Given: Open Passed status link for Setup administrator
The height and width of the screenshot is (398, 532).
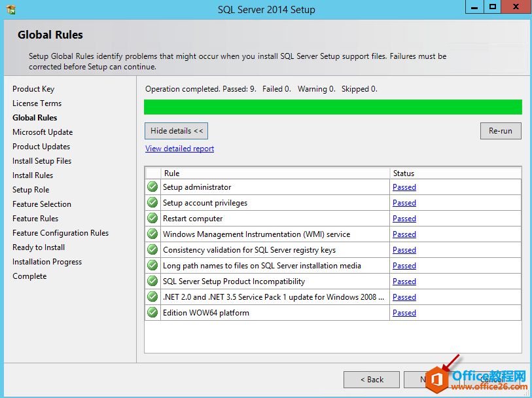Looking at the screenshot, I should click(x=404, y=187).
